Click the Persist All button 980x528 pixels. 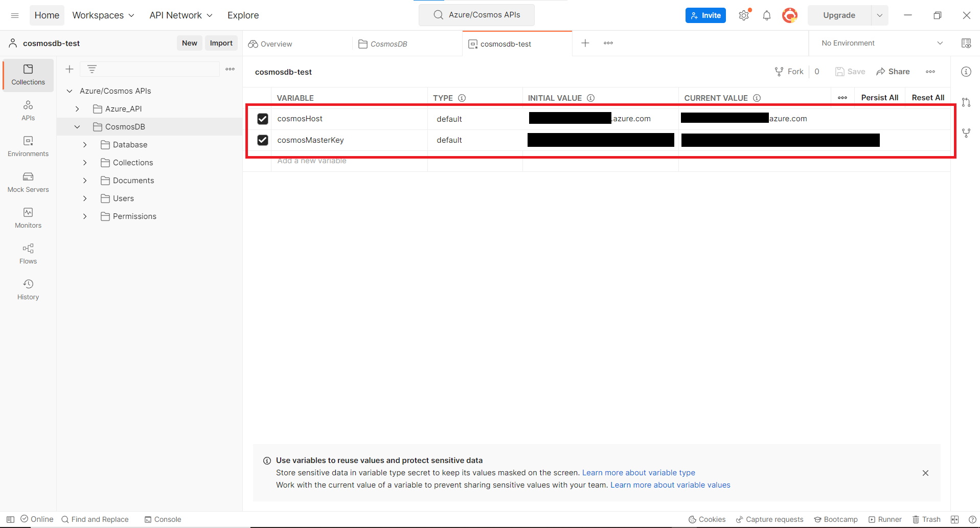879,98
